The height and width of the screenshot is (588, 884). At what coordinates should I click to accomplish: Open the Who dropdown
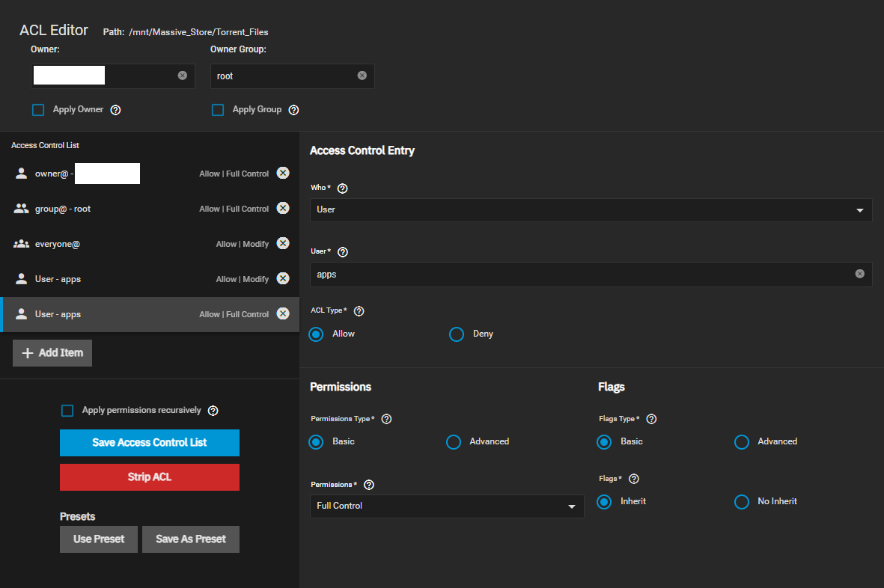pos(591,210)
